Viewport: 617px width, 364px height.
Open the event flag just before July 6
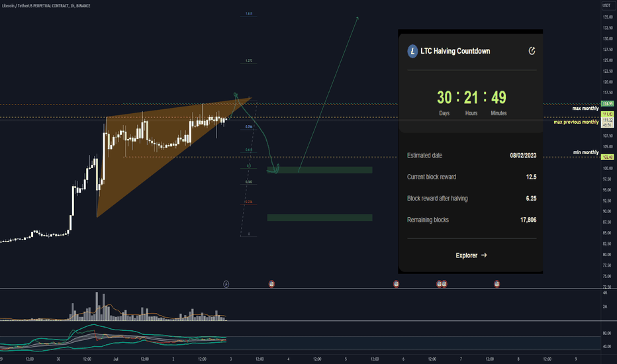(x=397, y=284)
